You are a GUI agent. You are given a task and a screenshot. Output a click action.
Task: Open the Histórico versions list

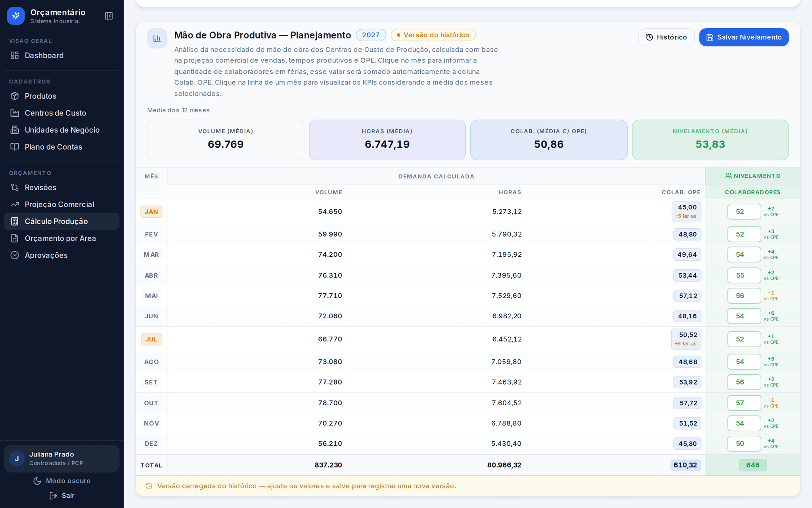tap(666, 37)
